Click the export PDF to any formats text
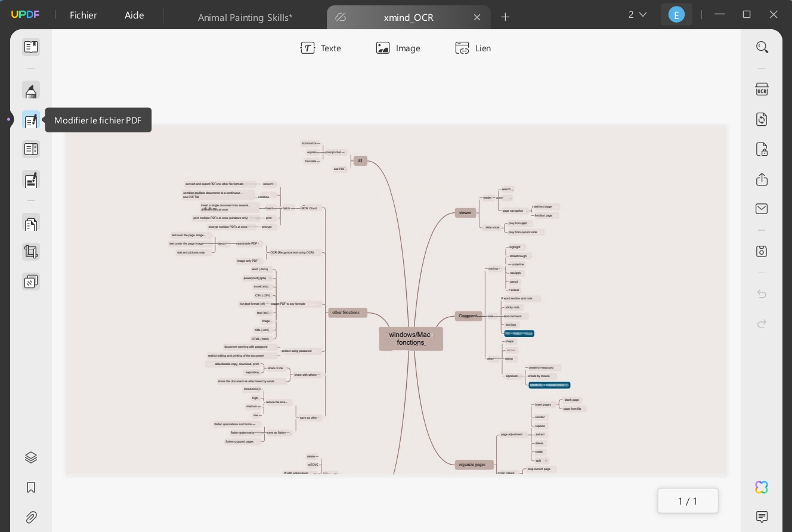 pos(288,304)
